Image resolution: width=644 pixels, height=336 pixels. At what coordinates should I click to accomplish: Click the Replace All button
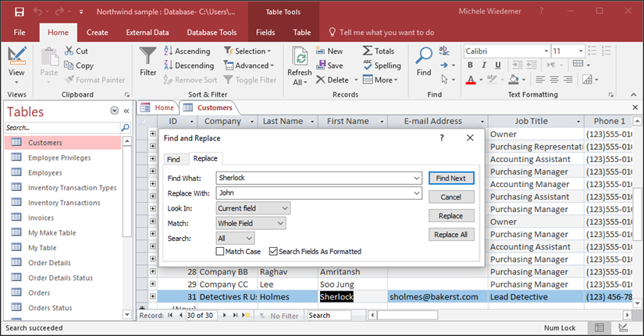(451, 235)
